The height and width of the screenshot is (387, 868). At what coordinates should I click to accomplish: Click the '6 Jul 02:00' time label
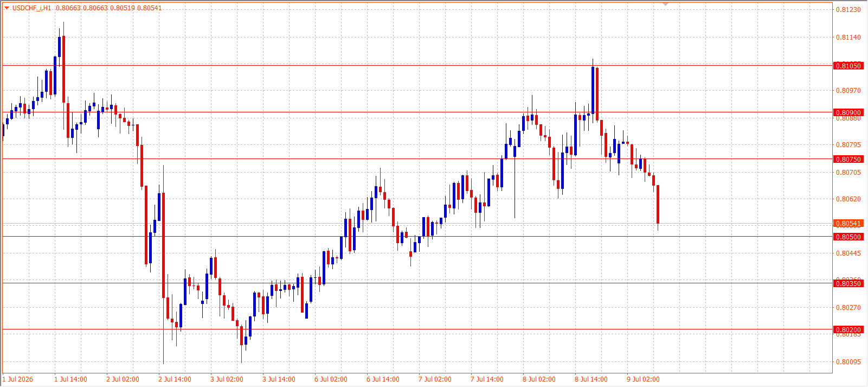pyautogui.click(x=331, y=379)
